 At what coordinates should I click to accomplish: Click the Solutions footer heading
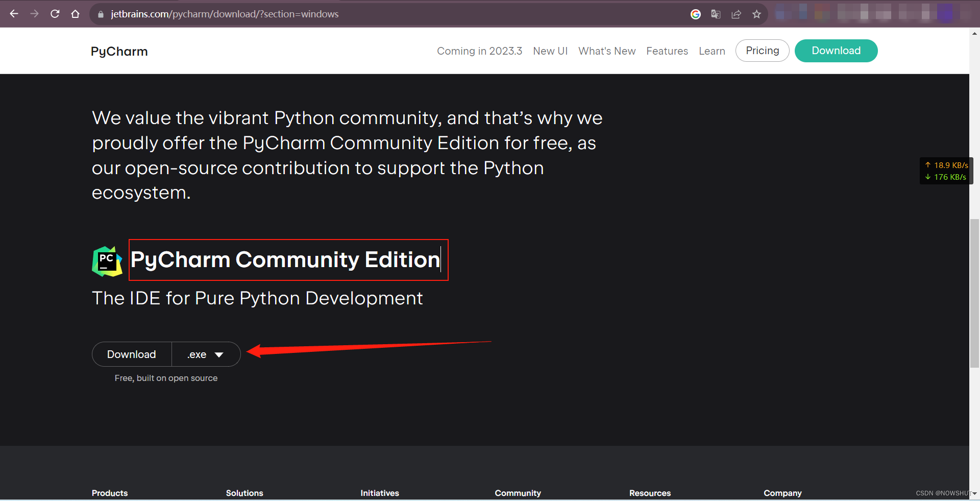pyautogui.click(x=244, y=493)
